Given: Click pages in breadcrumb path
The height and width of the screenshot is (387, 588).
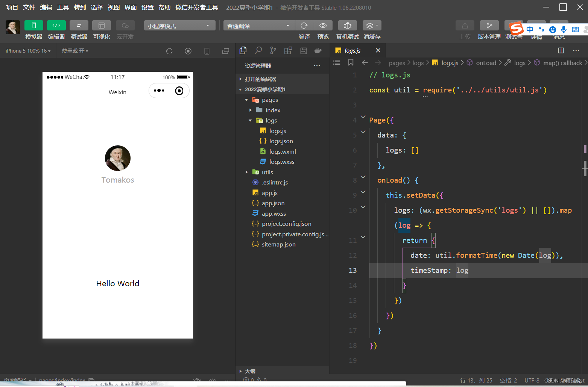Looking at the screenshot, I should point(397,63).
